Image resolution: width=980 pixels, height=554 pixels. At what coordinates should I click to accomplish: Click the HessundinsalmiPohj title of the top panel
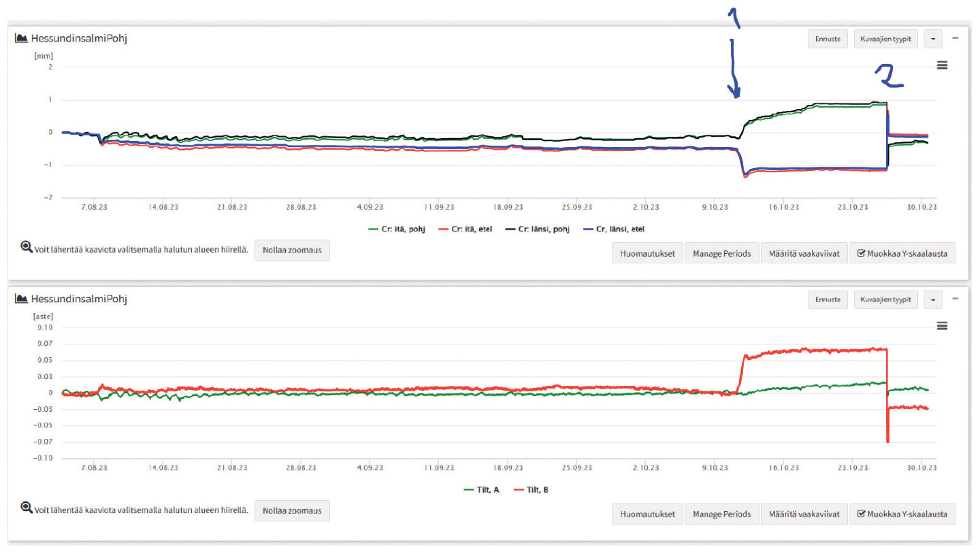click(79, 38)
